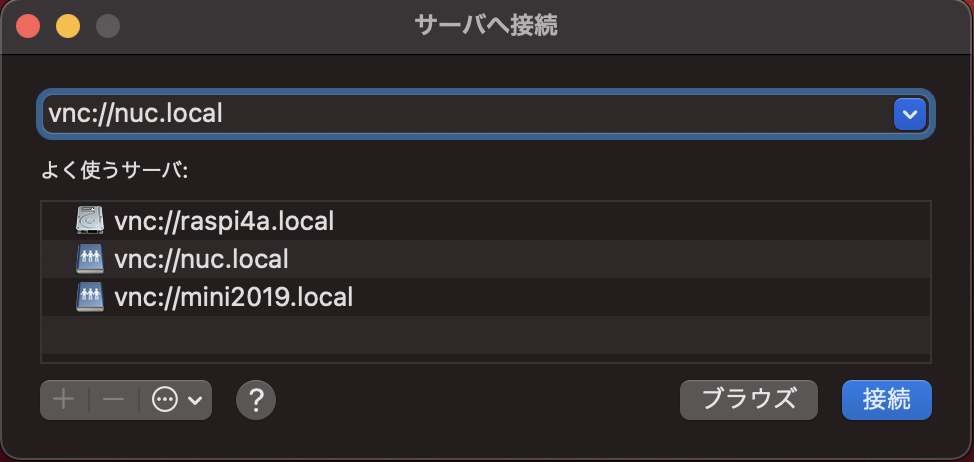Select vnc://nuc.local text in favorites list

[x=201, y=260]
